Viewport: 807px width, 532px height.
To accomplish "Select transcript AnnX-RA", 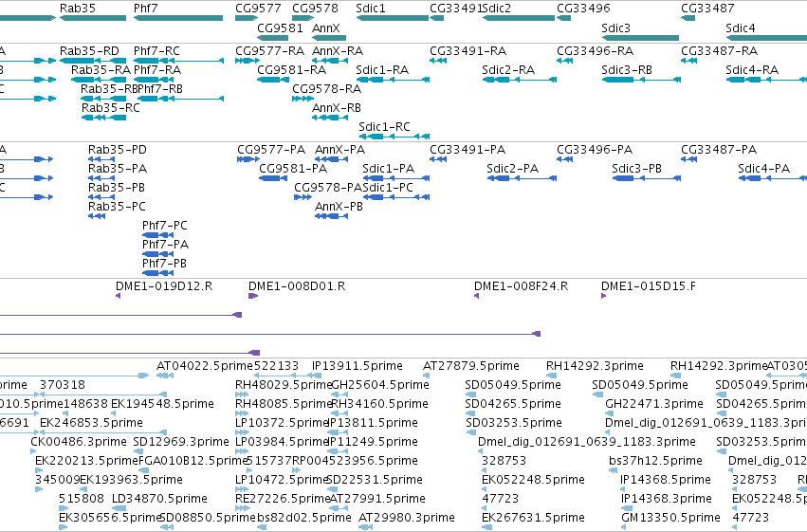I will (x=338, y=51).
